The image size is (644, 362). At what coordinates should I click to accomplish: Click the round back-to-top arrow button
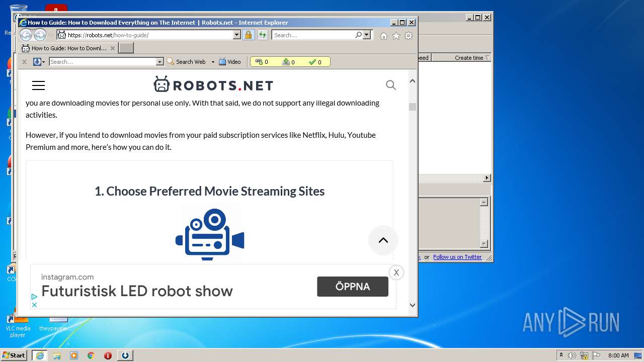click(x=383, y=240)
